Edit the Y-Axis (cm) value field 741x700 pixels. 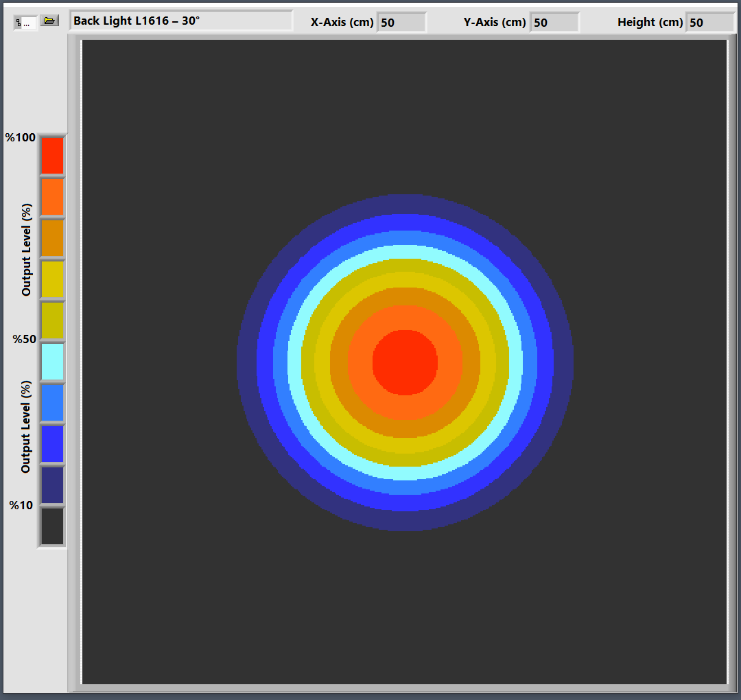tap(554, 23)
